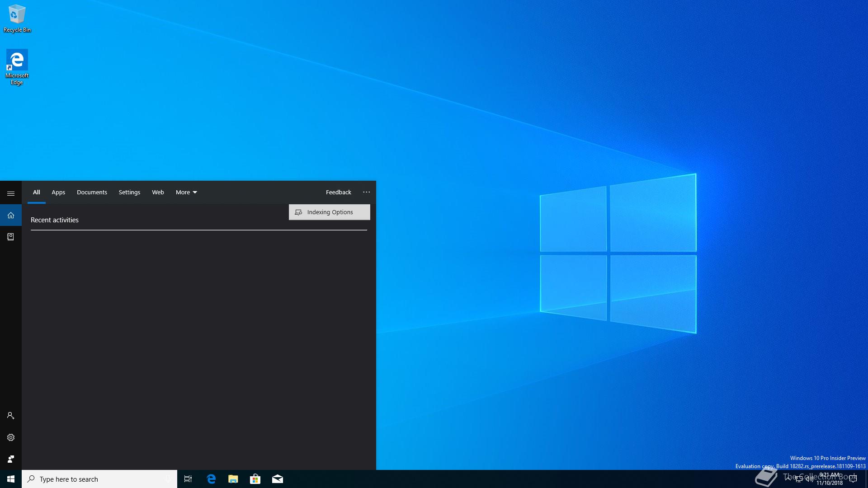
Task: Expand the More filters dropdown
Action: tap(186, 192)
